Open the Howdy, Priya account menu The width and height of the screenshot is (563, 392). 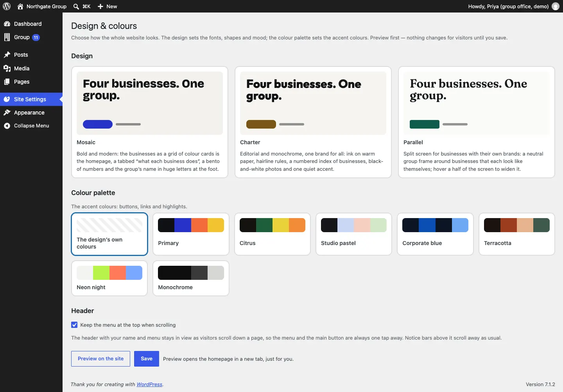click(513, 6)
